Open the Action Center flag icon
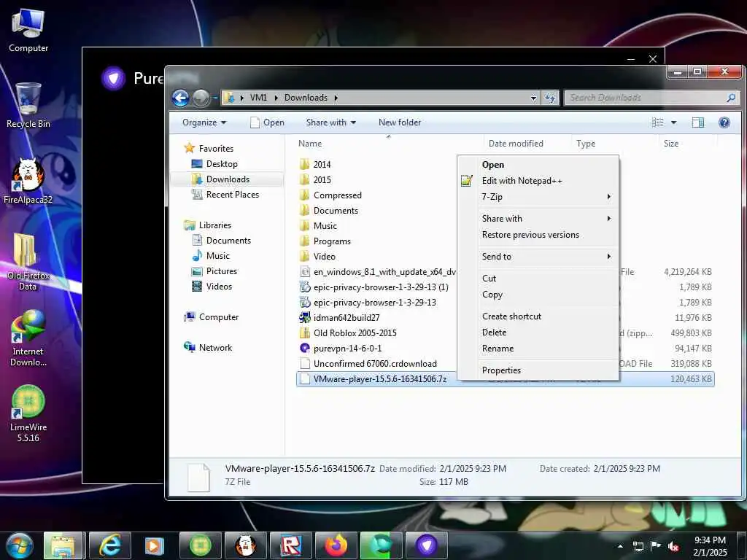The width and height of the screenshot is (747, 560). click(656, 546)
